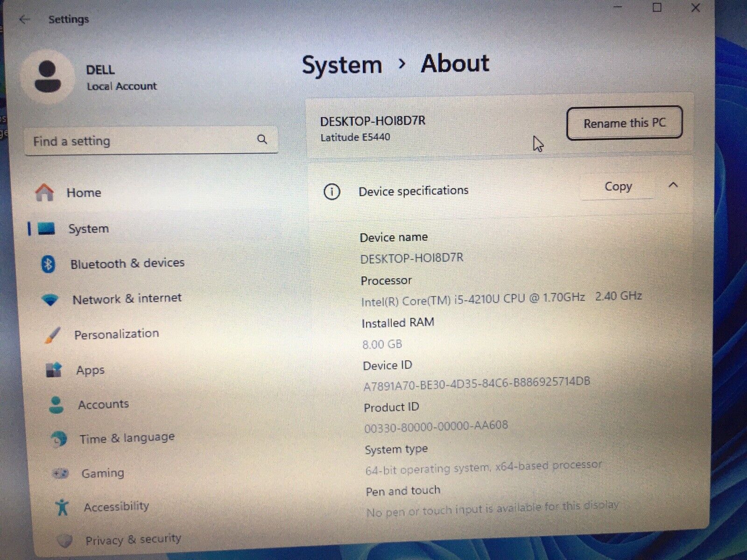Open Time & language settings
The image size is (747, 560).
(x=127, y=438)
